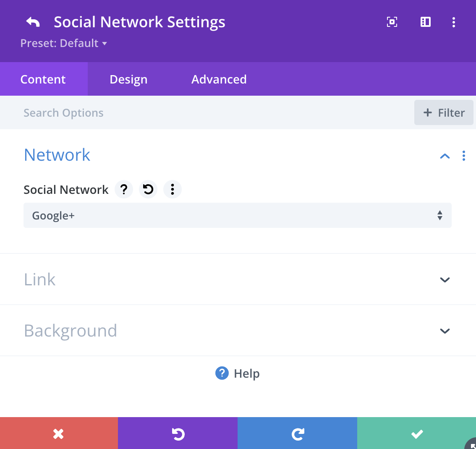Screen dimensions: 476x449
Task: Switch to the Design tab
Action: (x=128, y=79)
